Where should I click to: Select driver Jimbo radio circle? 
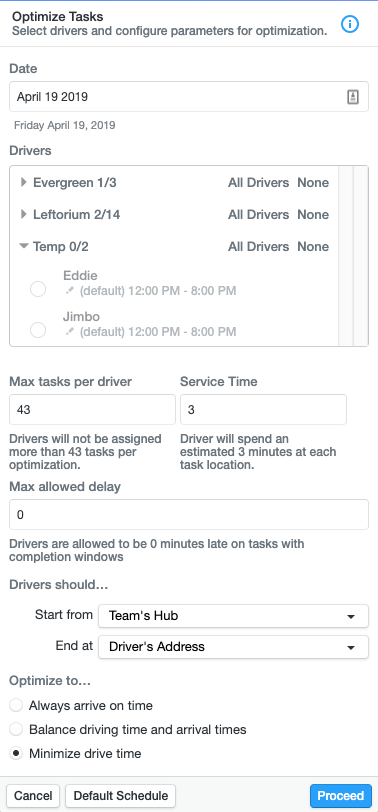tap(38, 329)
